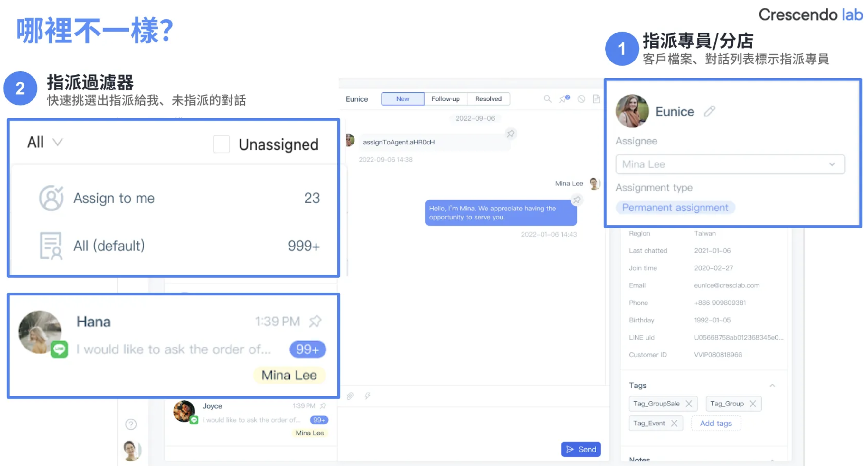This screenshot has height=466, width=868.
Task: Open the Assignee dropdown showing Mina Lee
Action: [730, 164]
